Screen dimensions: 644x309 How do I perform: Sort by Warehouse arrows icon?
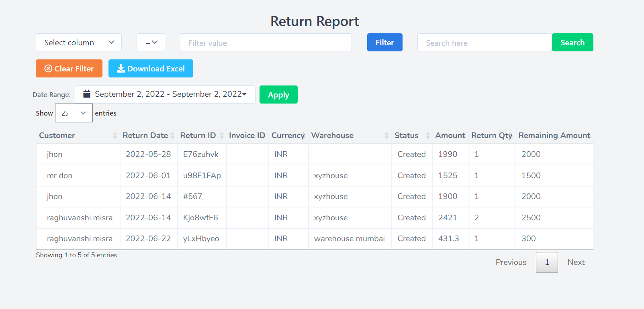click(386, 136)
